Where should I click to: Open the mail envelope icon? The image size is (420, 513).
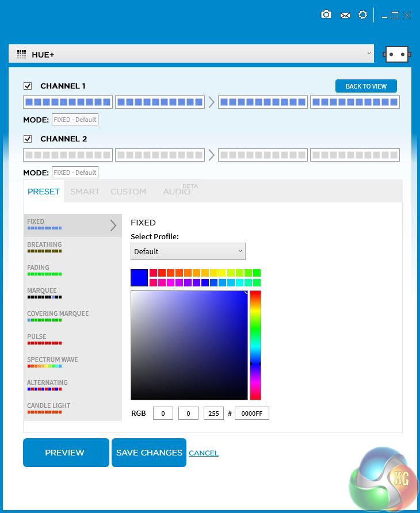point(345,16)
